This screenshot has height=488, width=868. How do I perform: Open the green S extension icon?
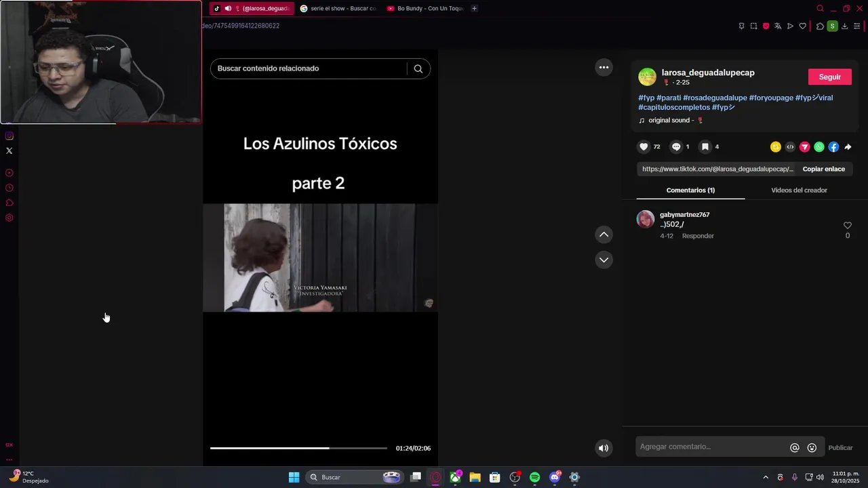[x=832, y=26]
